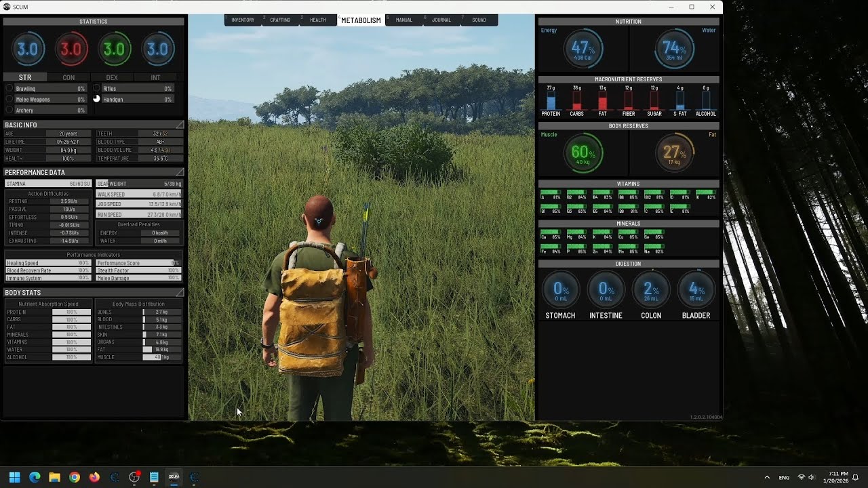Click the Muscle 60% gauge

(583, 154)
